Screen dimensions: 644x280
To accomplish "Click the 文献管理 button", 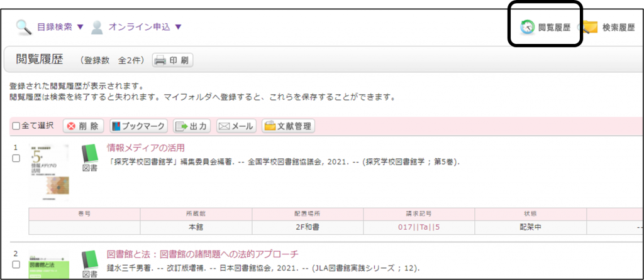I will click(x=288, y=126).
